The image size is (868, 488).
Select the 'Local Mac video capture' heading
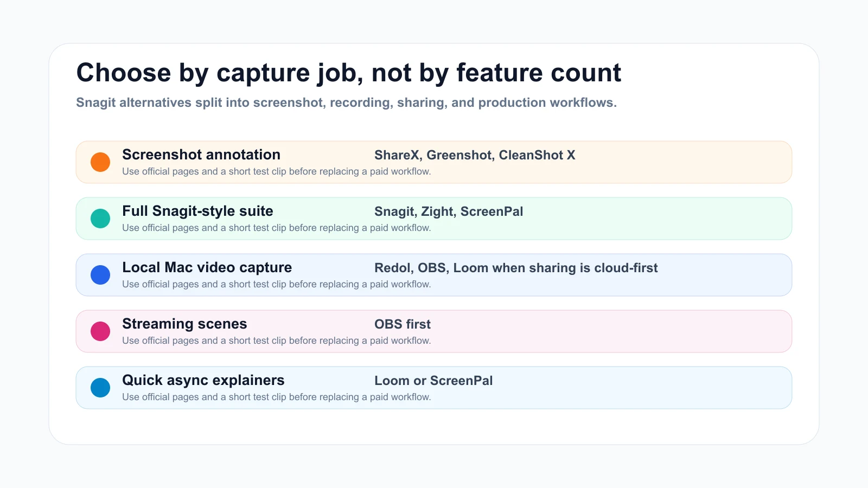[207, 267]
